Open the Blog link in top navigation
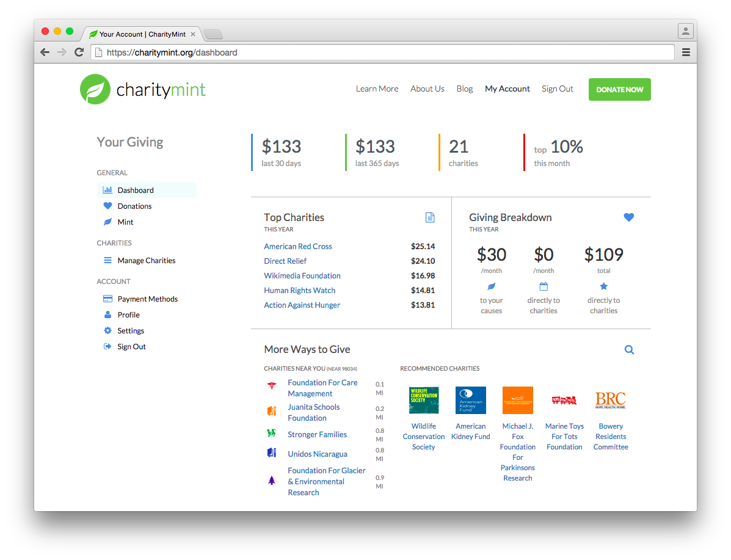The width and height of the screenshot is (731, 560). click(x=465, y=89)
